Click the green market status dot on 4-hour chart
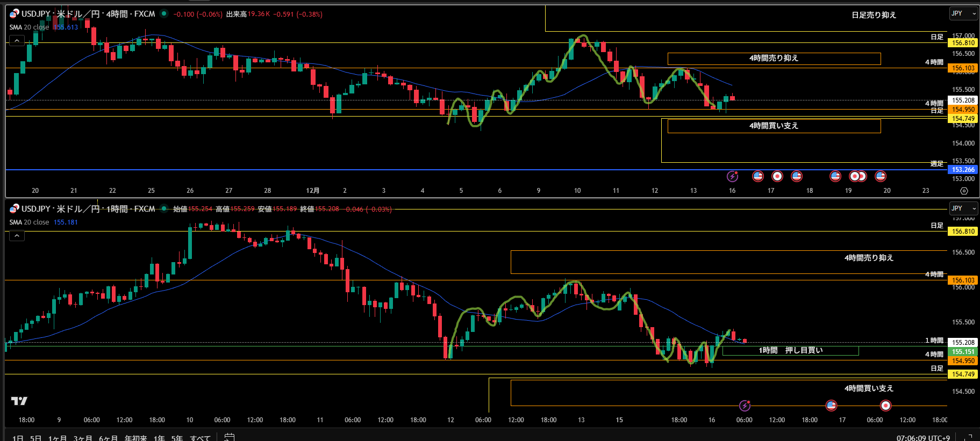 point(164,14)
